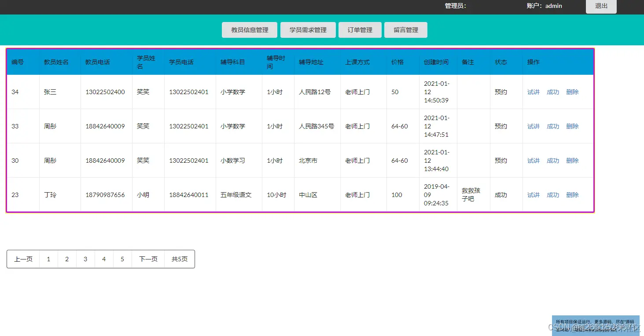The width and height of the screenshot is (644, 336).
Task: Open 订单管理 menu
Action: tap(360, 30)
